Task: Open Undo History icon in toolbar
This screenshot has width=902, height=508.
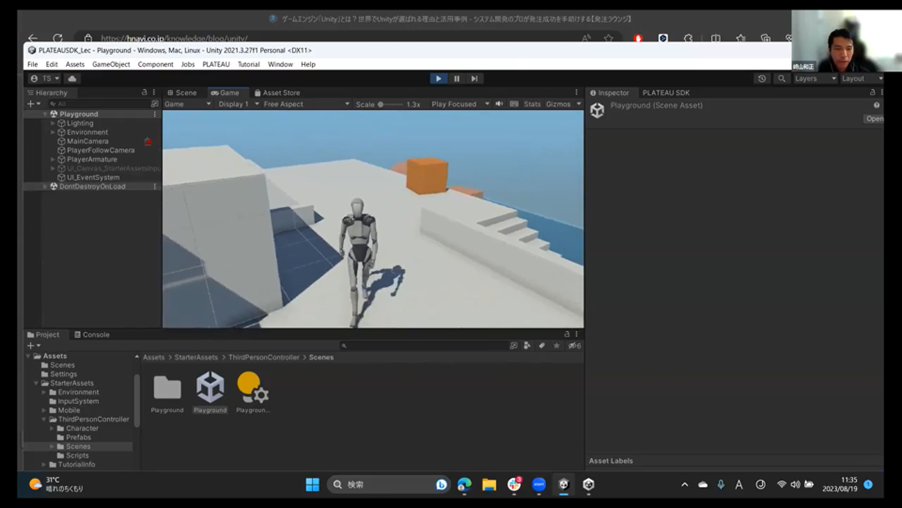Action: 762,79
